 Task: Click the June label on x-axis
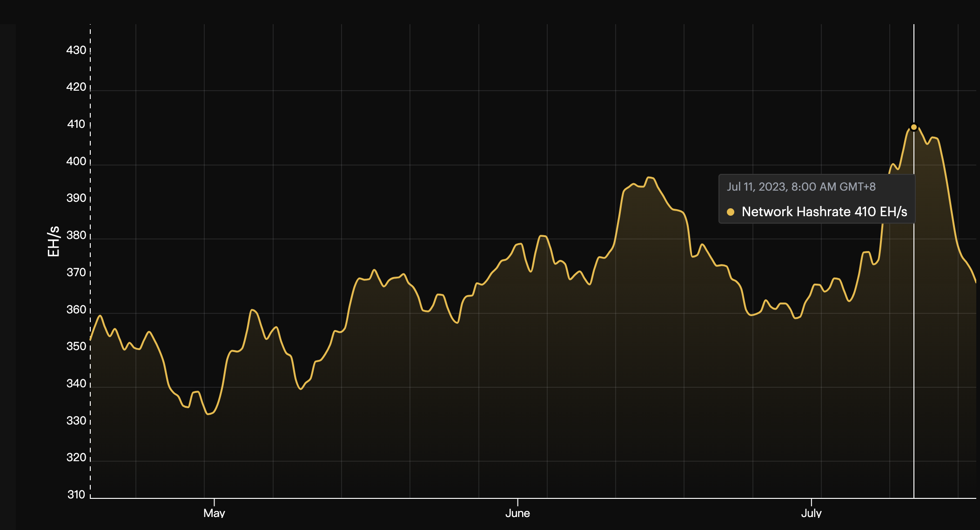point(517,513)
